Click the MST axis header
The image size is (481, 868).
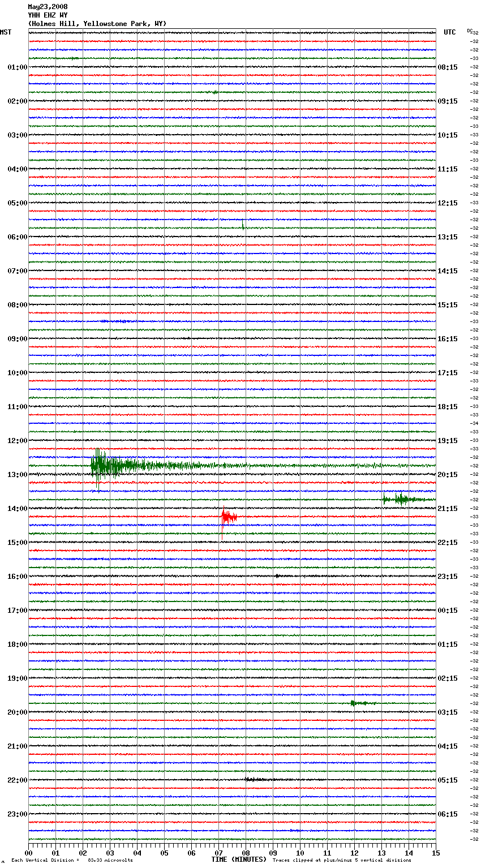pyautogui.click(x=6, y=32)
